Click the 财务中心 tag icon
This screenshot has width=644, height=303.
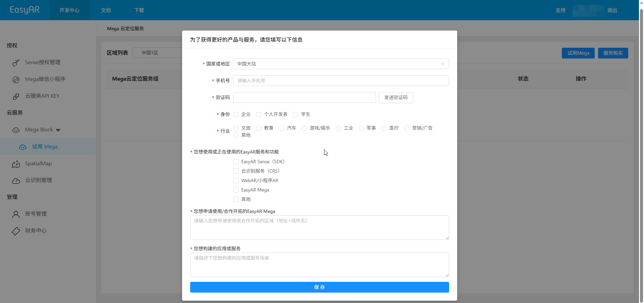tap(16, 231)
